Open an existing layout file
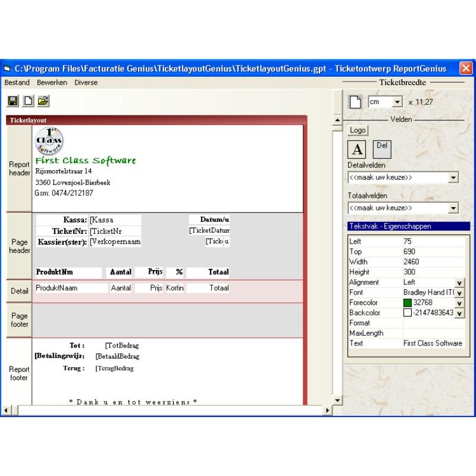 pyautogui.click(x=43, y=101)
